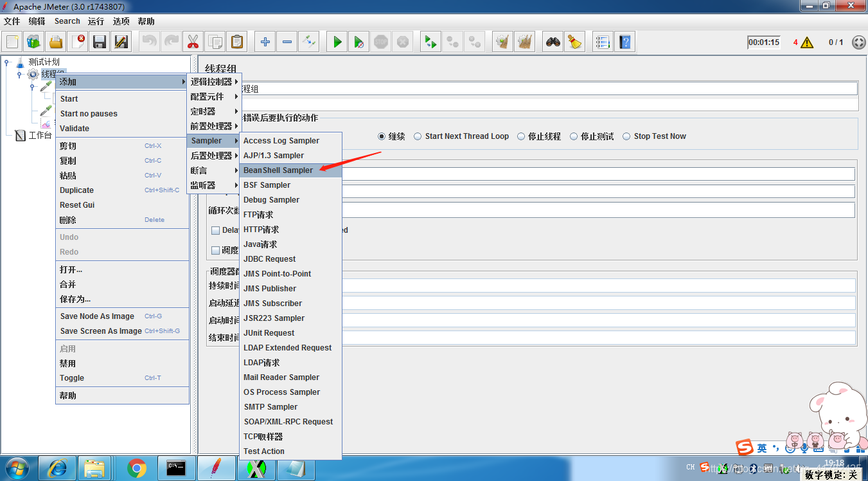Image resolution: width=868 pixels, height=481 pixels.
Task: Click the Close test plan icon
Action: (78, 42)
